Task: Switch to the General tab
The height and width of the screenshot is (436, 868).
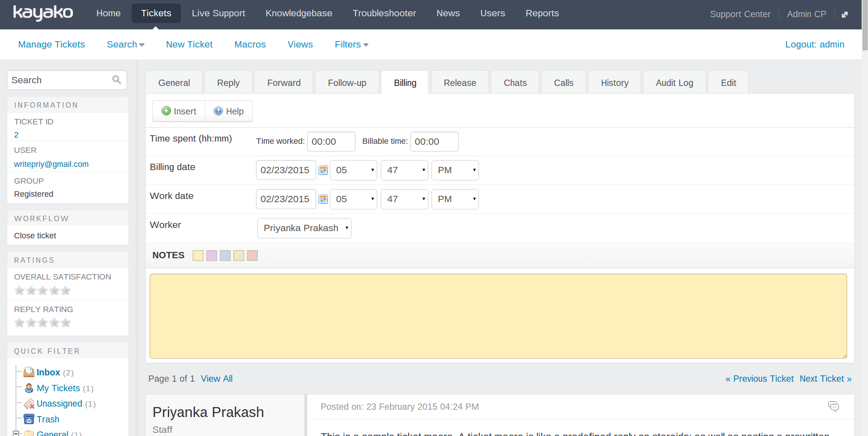Action: 174,82
